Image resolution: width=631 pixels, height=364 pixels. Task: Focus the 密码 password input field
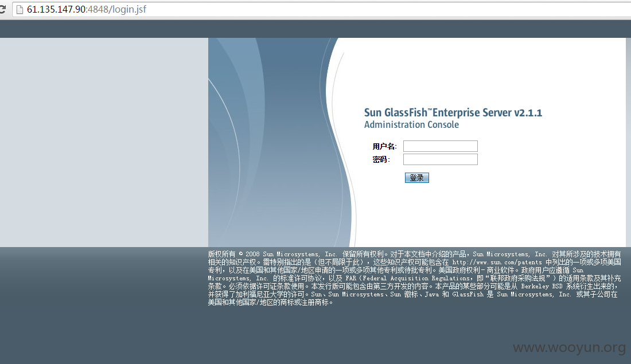pos(440,159)
